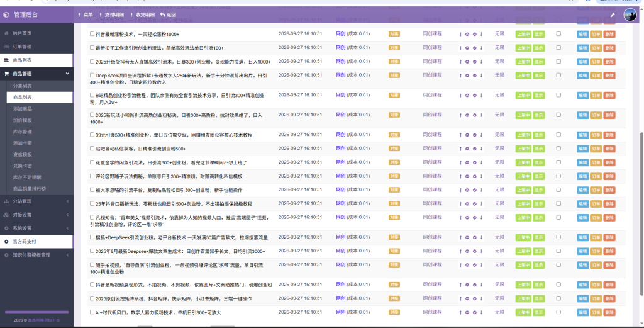Click the move-to-top arrow in the 花重金学的闲鱼引流法 row
The image size is (644, 328).
tap(460, 162)
